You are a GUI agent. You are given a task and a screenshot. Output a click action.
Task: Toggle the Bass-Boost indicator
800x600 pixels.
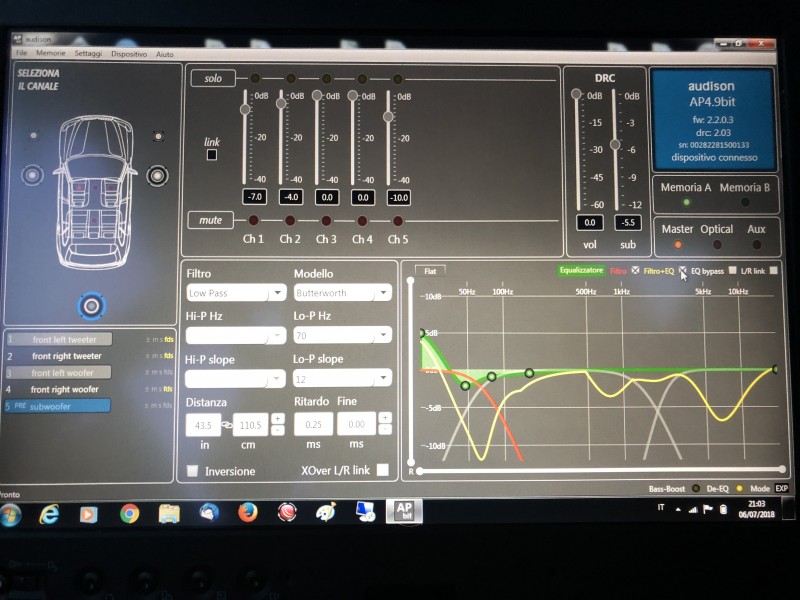pos(695,488)
